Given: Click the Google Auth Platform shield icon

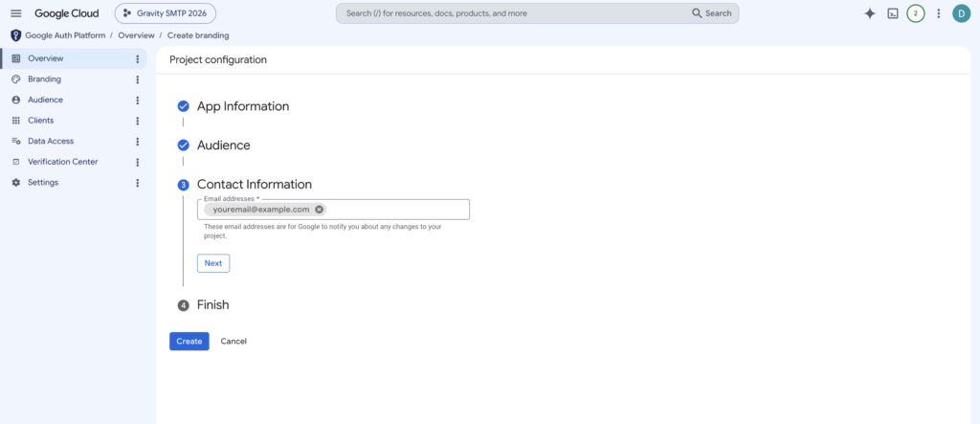Looking at the screenshot, I should pos(15,35).
